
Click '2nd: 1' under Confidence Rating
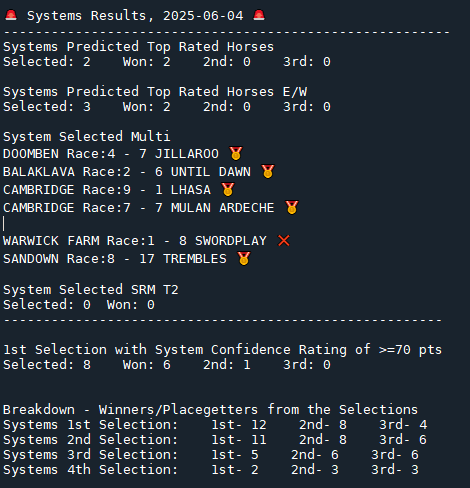click(x=227, y=365)
